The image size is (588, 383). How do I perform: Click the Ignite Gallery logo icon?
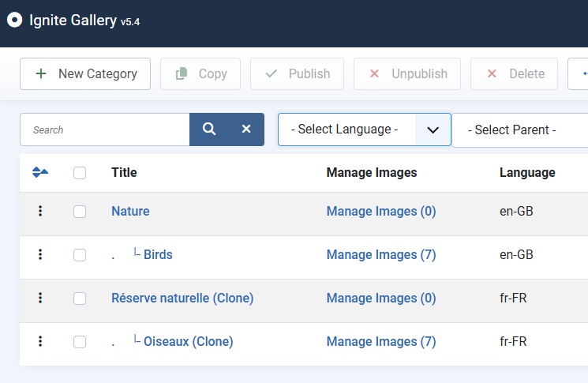pyautogui.click(x=14, y=21)
